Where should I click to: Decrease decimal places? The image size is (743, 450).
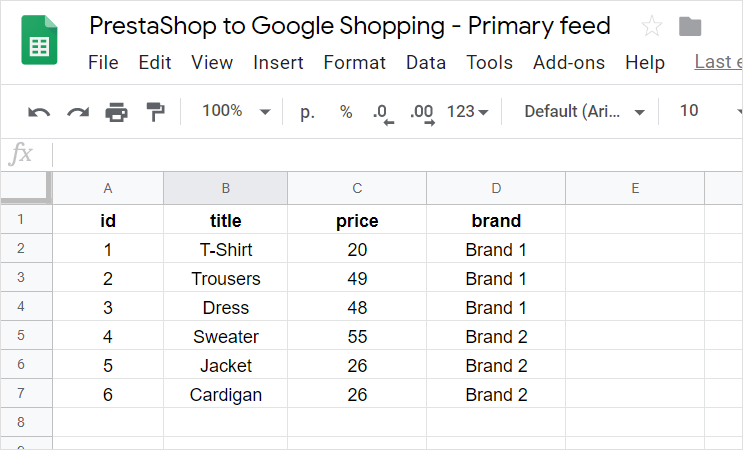pyautogui.click(x=382, y=114)
